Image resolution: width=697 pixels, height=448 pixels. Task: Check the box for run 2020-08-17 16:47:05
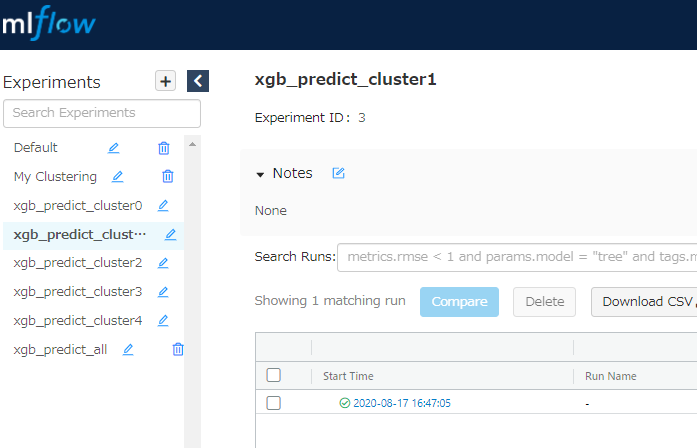click(273, 403)
